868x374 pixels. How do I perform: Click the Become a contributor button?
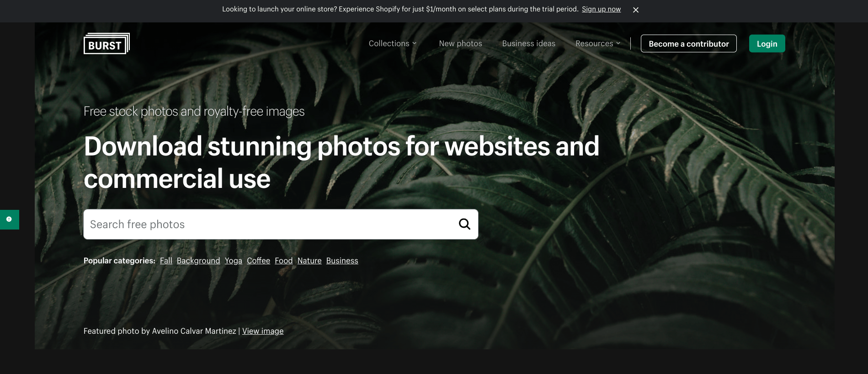[x=688, y=44]
